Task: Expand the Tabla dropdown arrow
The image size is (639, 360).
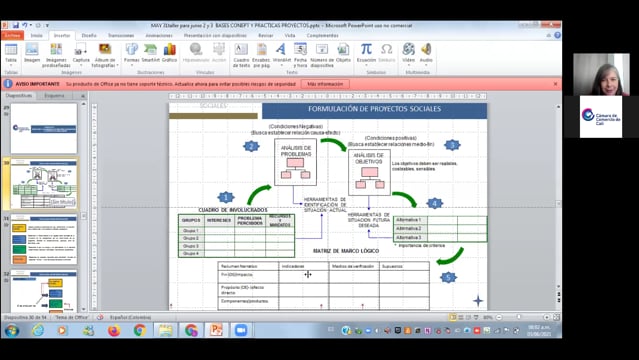Action: [11, 65]
